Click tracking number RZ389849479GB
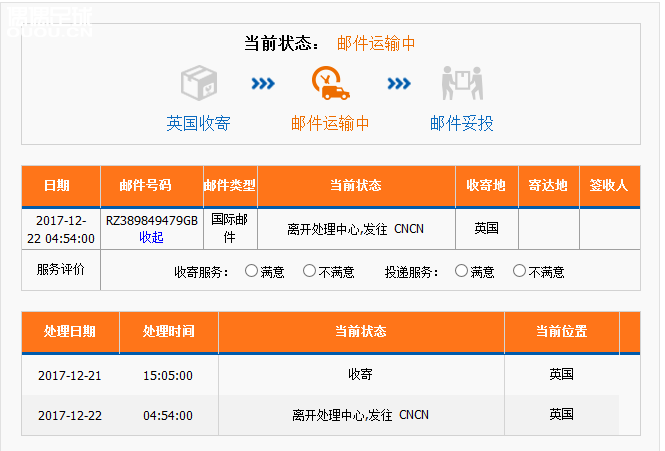Screen dimensions: 665x451 [x=151, y=220]
